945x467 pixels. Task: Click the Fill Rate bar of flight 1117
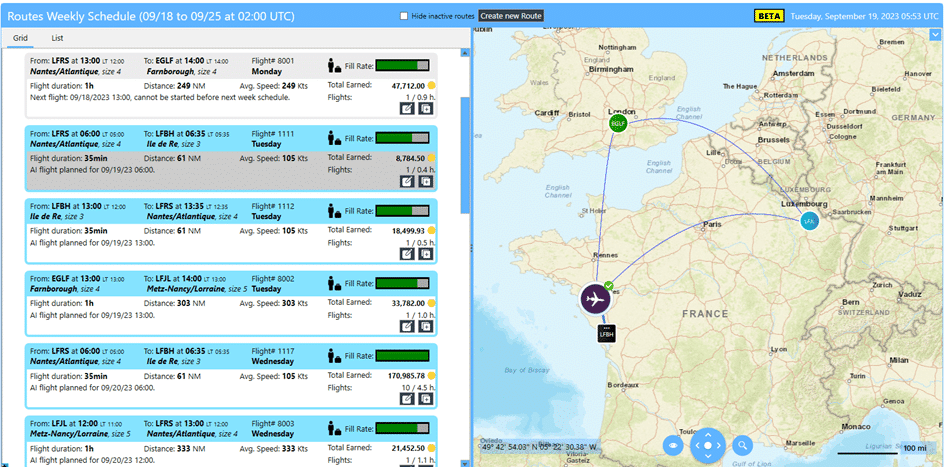tap(403, 355)
